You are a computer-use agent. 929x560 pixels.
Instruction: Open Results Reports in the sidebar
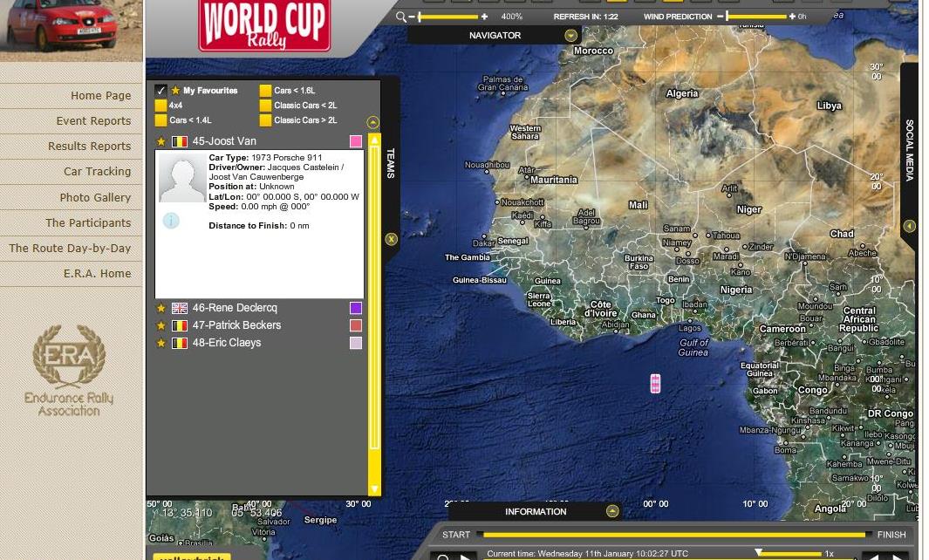point(90,147)
